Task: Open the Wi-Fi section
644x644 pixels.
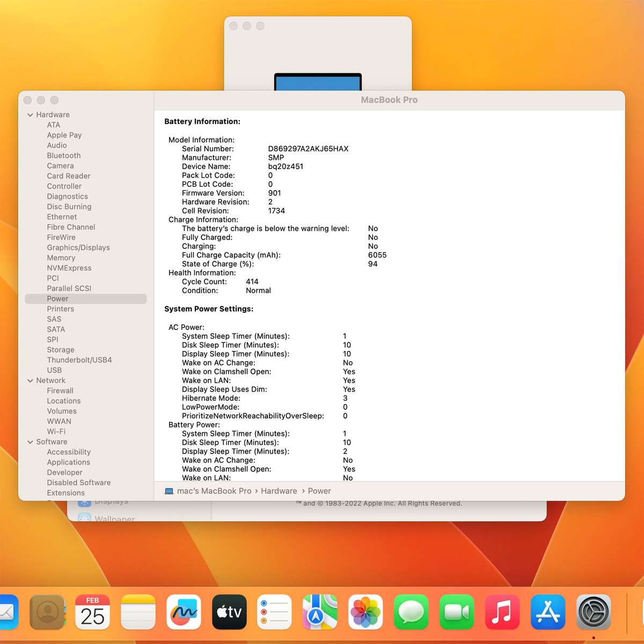Action: point(56,431)
